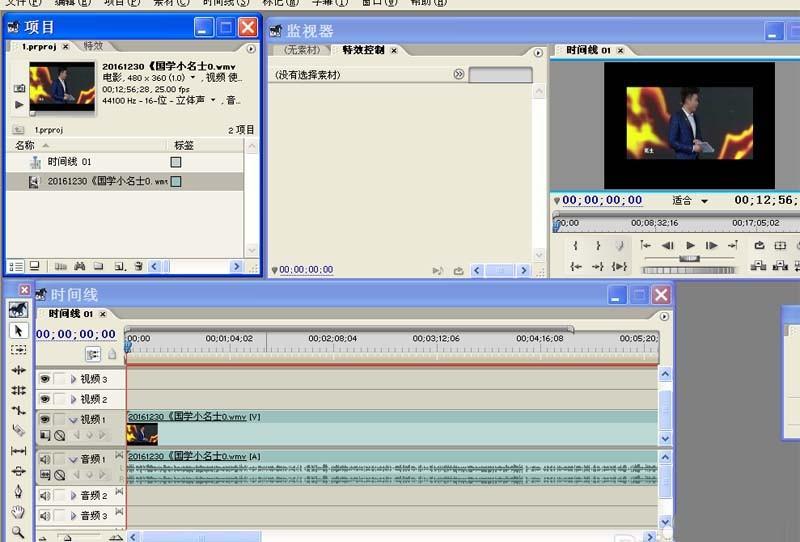Select the Ripple Edit tool
Viewport: 800px width, 542px height.
tap(18, 370)
